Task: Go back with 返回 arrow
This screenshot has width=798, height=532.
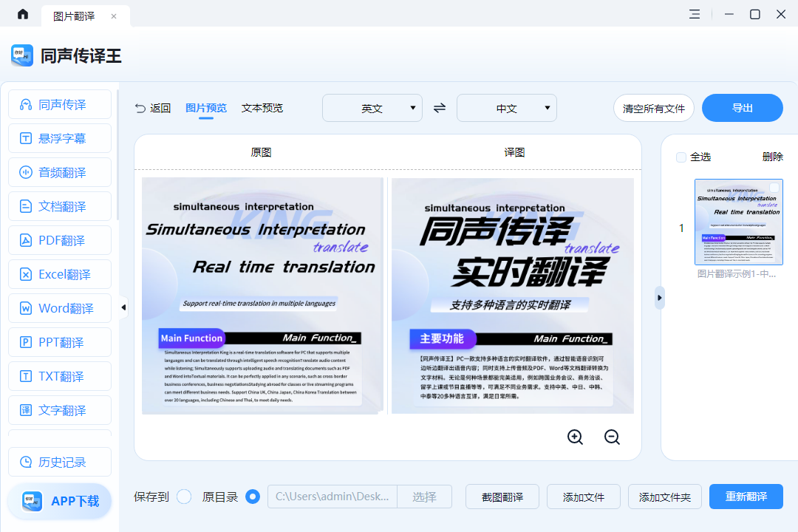Action: click(153, 108)
